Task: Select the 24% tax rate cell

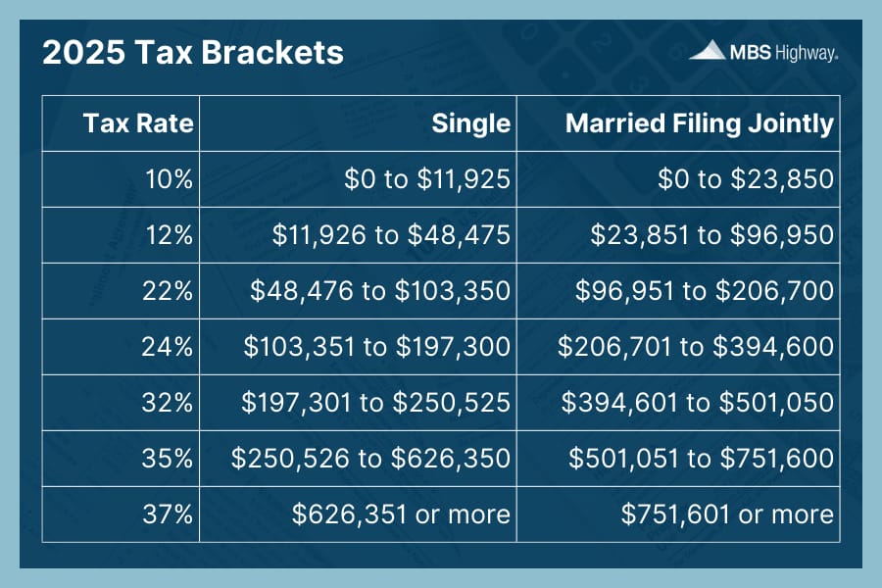Action: [x=121, y=347]
